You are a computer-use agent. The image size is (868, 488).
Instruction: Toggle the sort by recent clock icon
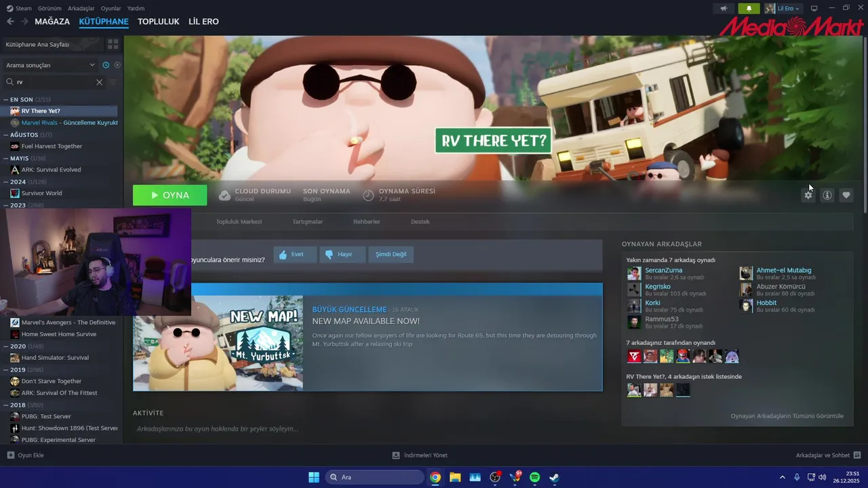tap(106, 65)
